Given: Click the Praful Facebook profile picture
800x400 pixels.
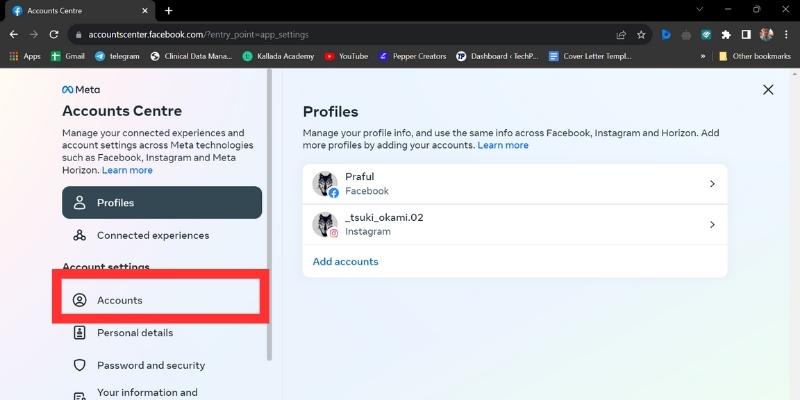Looking at the screenshot, I should click(325, 184).
